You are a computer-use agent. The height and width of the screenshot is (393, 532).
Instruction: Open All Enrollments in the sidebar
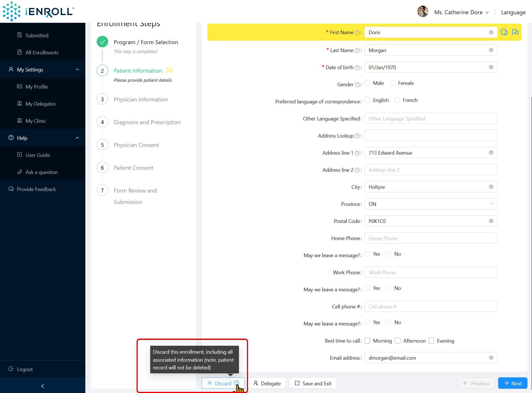click(x=42, y=52)
